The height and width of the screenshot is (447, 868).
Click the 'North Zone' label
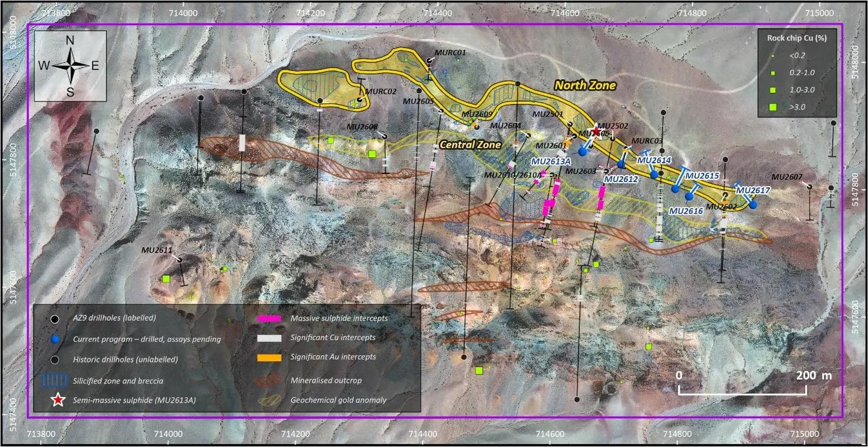pyautogui.click(x=585, y=86)
